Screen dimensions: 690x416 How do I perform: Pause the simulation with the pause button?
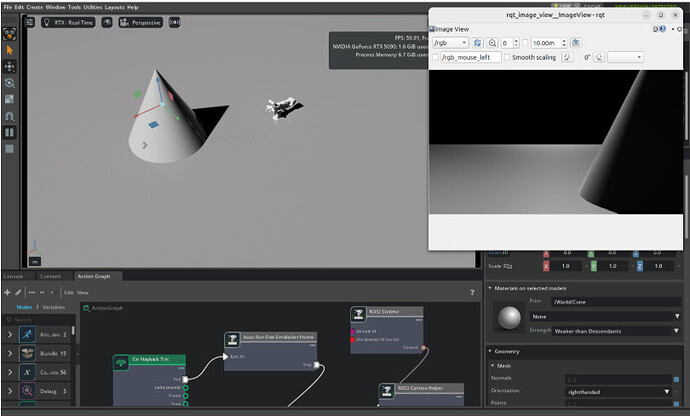pos(9,133)
